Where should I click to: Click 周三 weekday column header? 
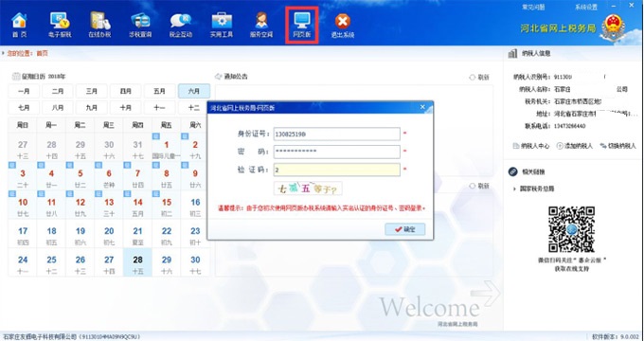pyautogui.click(x=109, y=125)
